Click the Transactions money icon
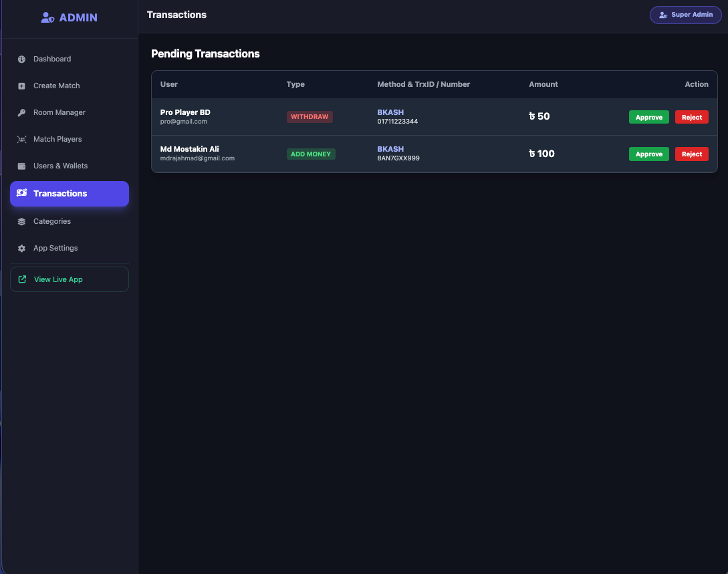Screen dimensions: 728x574 [x=22, y=193]
